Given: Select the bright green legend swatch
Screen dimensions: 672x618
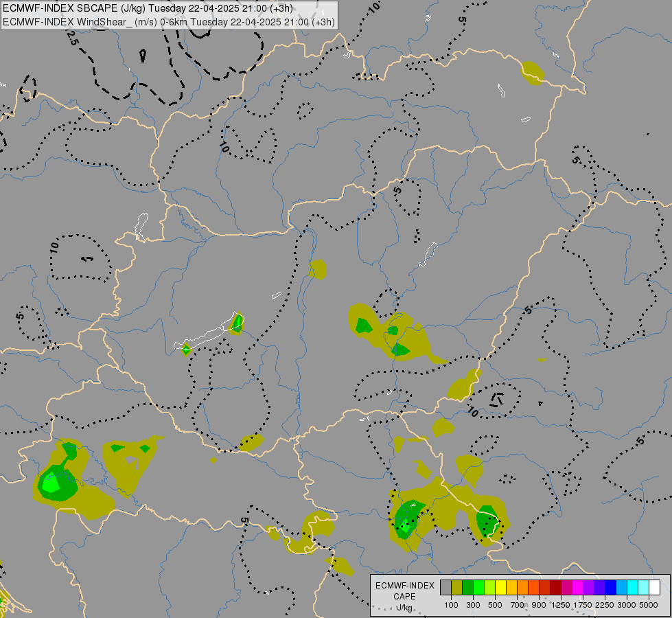Looking at the screenshot, I should 478,587.
